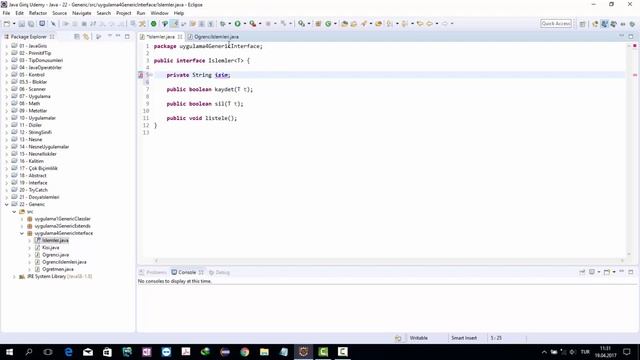
Task: Open the Open Console dropdown arrow
Action: click(x=614, y=272)
